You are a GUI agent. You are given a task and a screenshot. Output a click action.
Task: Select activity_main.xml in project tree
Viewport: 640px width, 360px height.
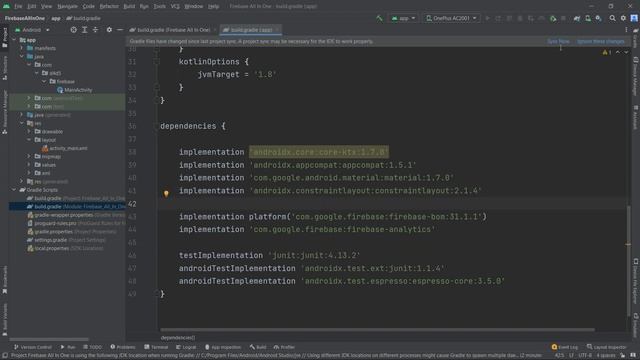64,148
